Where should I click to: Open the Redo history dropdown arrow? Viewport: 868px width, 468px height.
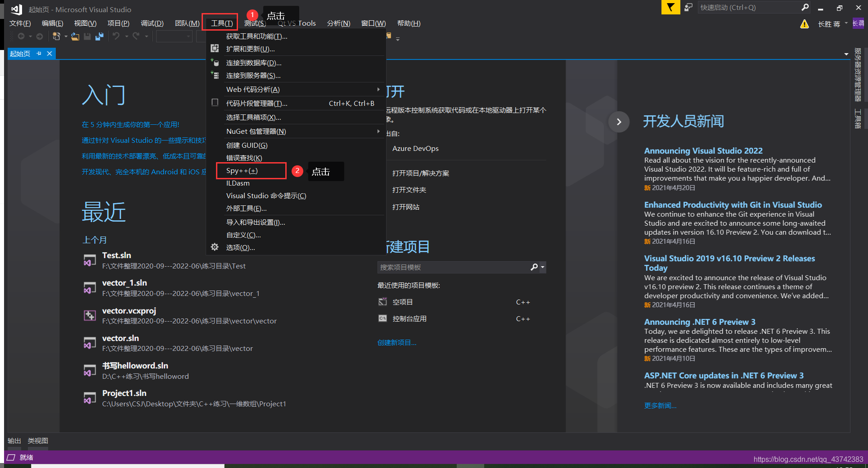[x=146, y=36]
